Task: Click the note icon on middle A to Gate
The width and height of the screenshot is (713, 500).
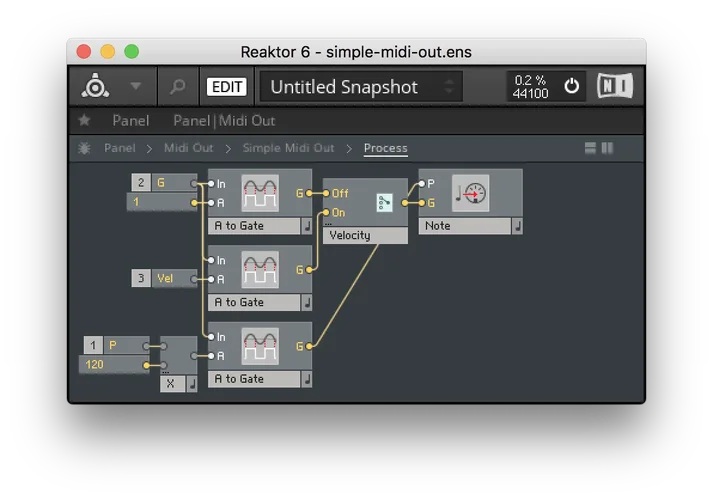Action: (307, 302)
